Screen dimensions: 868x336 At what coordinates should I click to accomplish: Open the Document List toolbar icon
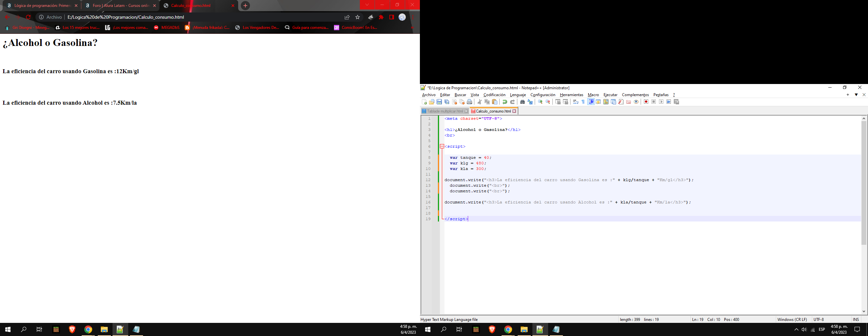tap(613, 102)
